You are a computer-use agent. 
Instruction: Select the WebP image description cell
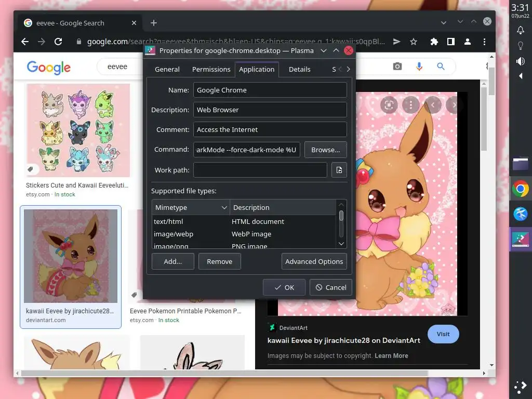(x=251, y=234)
